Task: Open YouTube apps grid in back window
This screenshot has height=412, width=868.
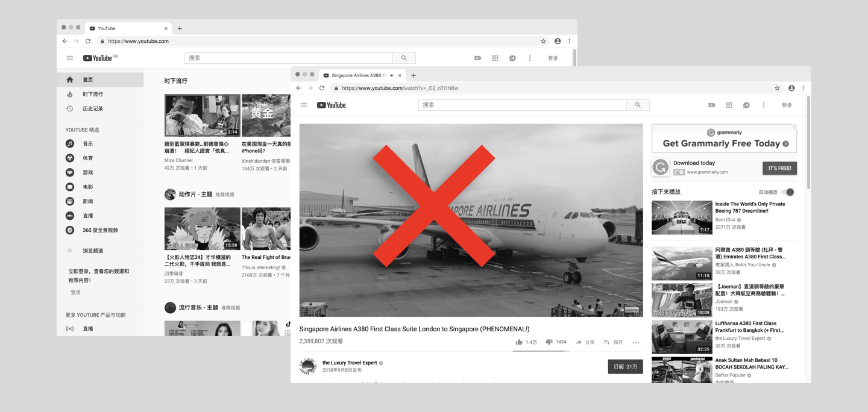Action: (x=495, y=58)
